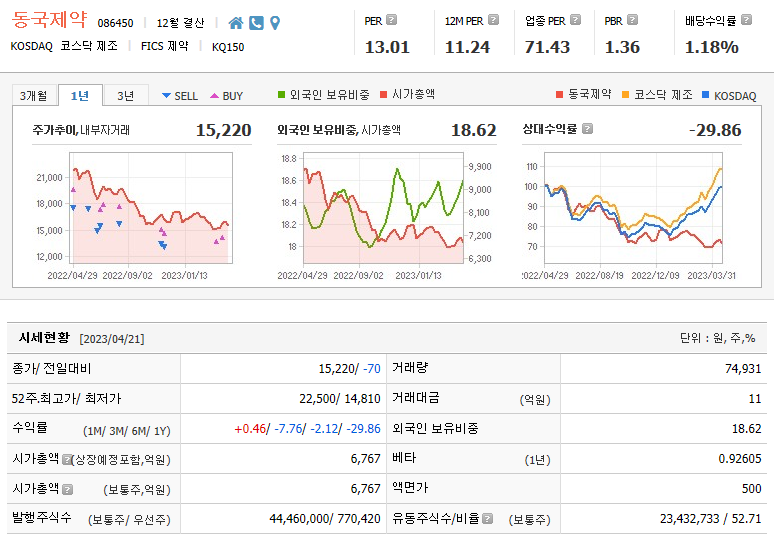Click 발행주식수 row label
Image resolution: width=774 pixels, height=541 pixels.
click(41, 518)
